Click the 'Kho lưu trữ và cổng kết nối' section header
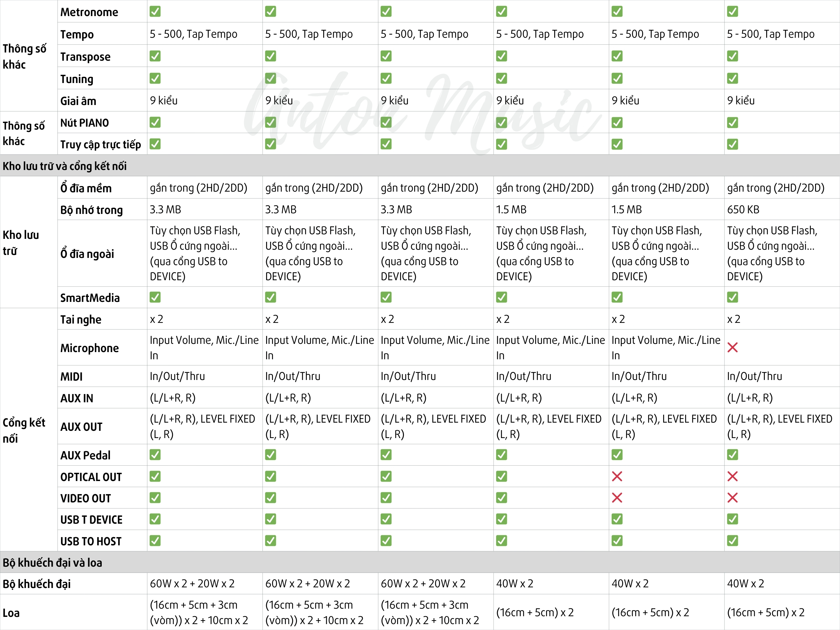This screenshot has width=840, height=630. tap(65, 166)
